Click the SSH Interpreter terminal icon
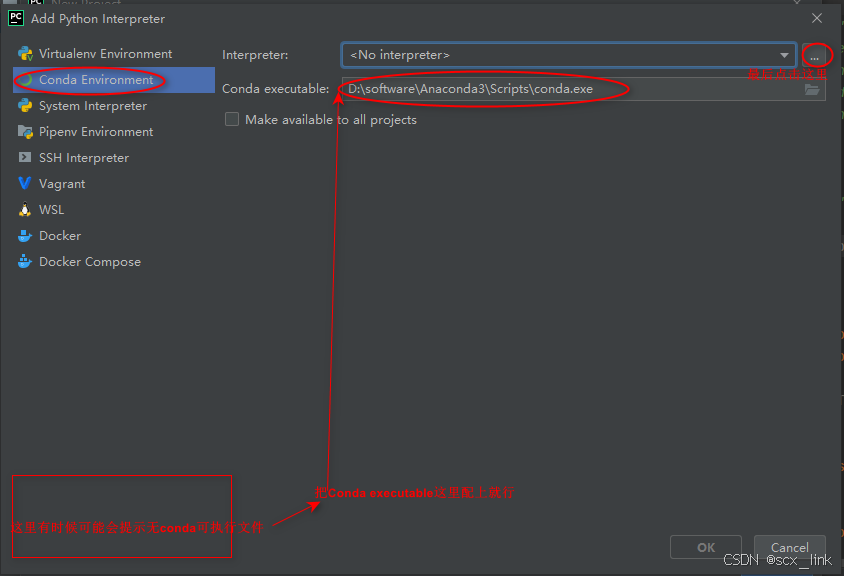Screen dimensions: 844x576 click(x=25, y=157)
